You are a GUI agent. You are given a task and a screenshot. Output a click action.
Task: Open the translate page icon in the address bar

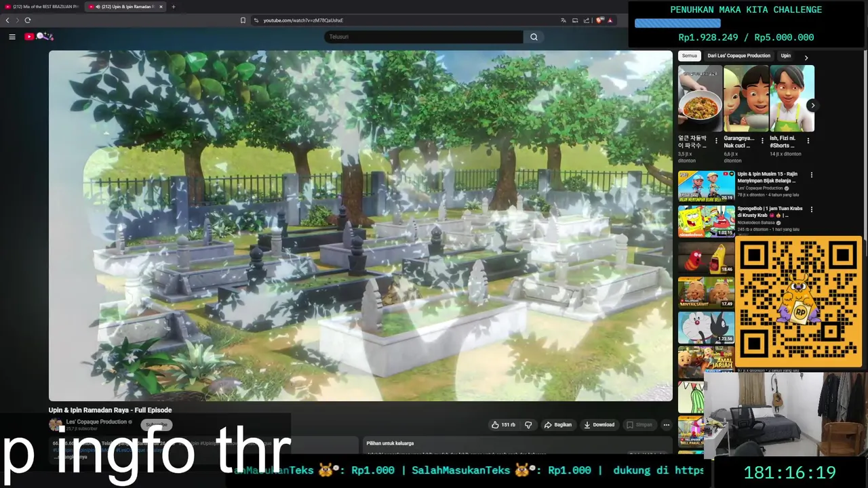point(563,20)
